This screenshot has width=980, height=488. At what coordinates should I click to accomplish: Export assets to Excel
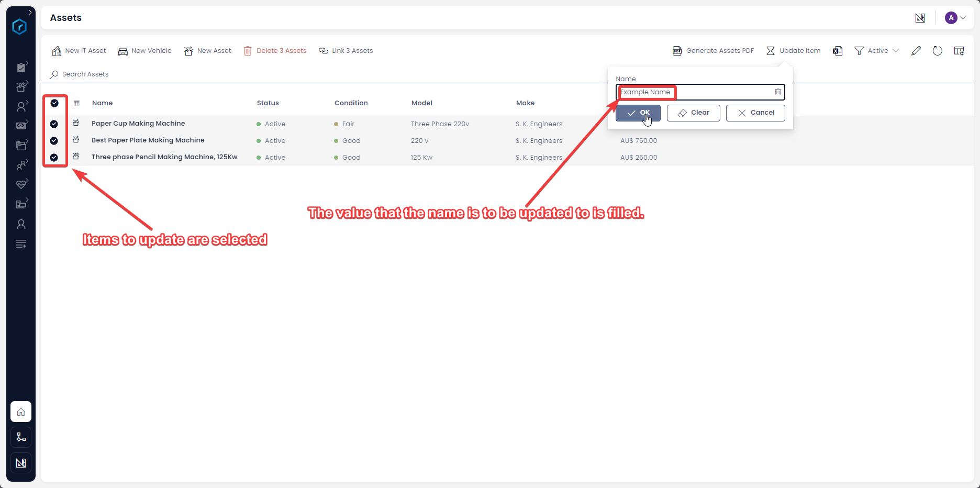pos(837,50)
